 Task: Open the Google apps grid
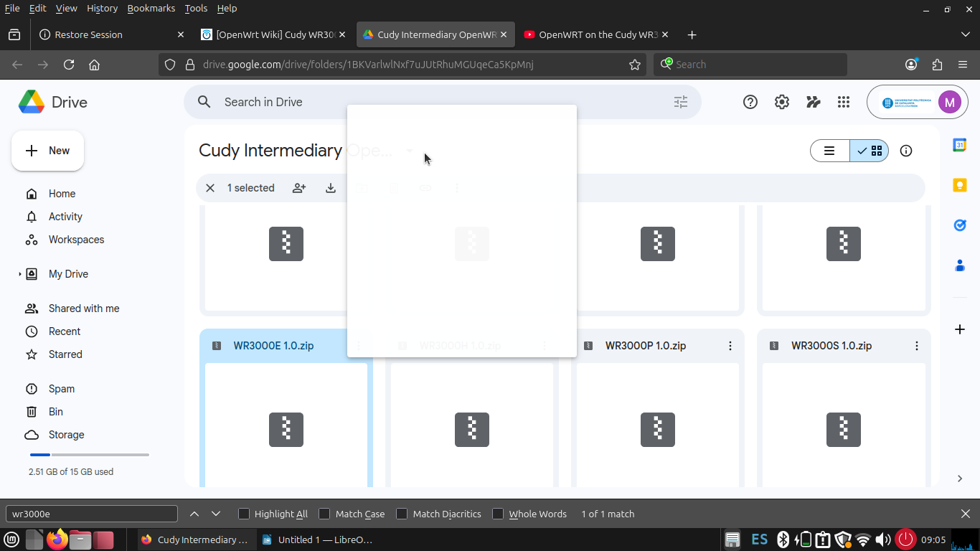[844, 102]
